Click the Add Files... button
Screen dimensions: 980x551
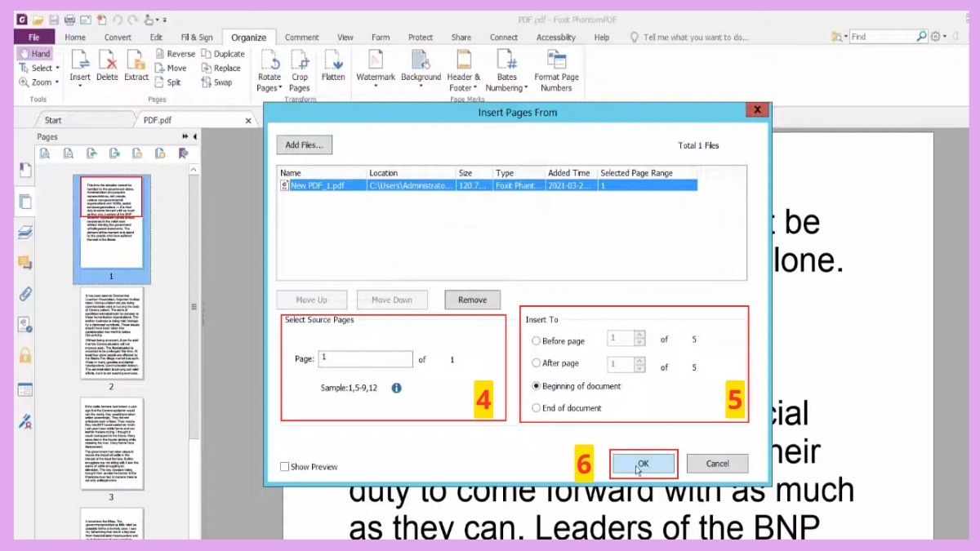tap(304, 145)
